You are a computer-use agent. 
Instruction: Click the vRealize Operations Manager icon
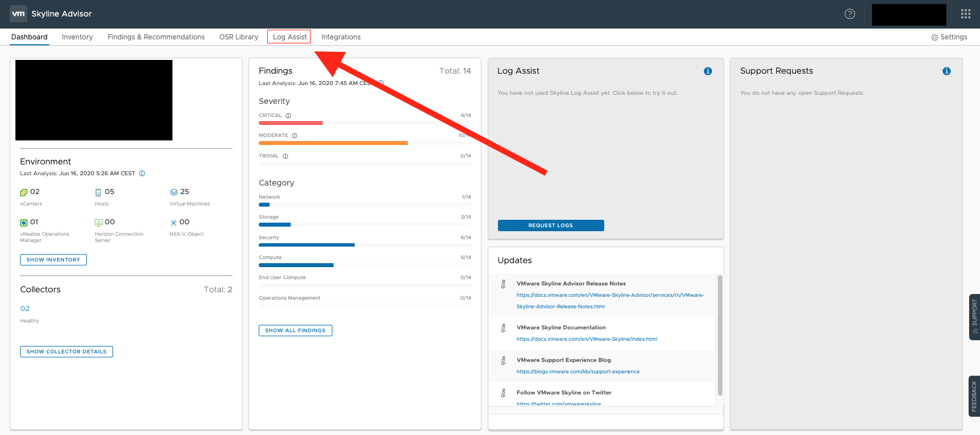(x=23, y=223)
